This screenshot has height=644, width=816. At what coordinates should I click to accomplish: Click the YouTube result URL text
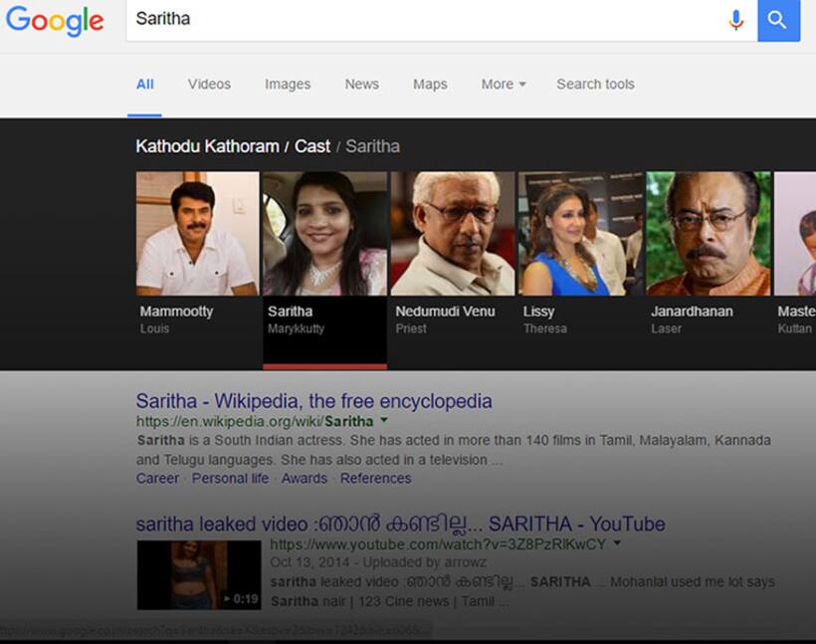(x=438, y=544)
